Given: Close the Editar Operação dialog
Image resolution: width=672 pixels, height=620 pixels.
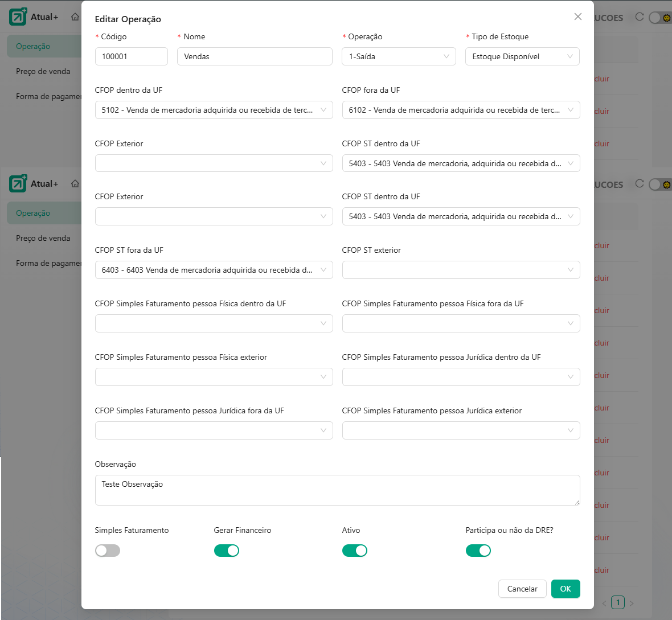Looking at the screenshot, I should click(577, 17).
